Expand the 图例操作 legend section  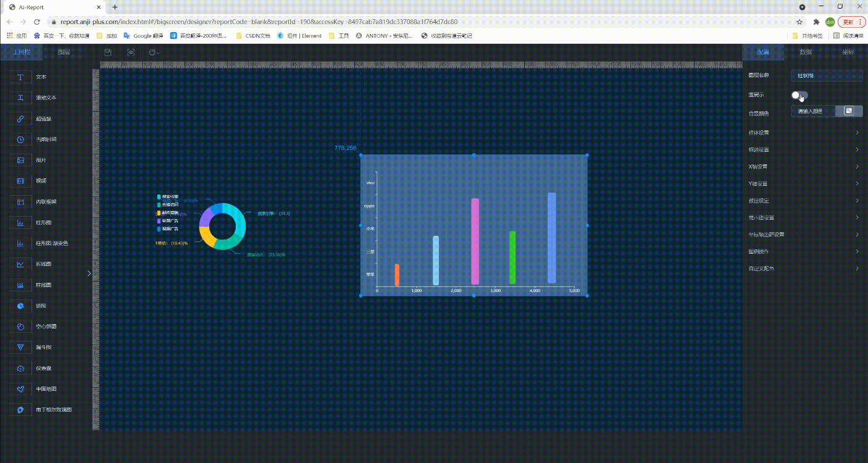tap(803, 252)
